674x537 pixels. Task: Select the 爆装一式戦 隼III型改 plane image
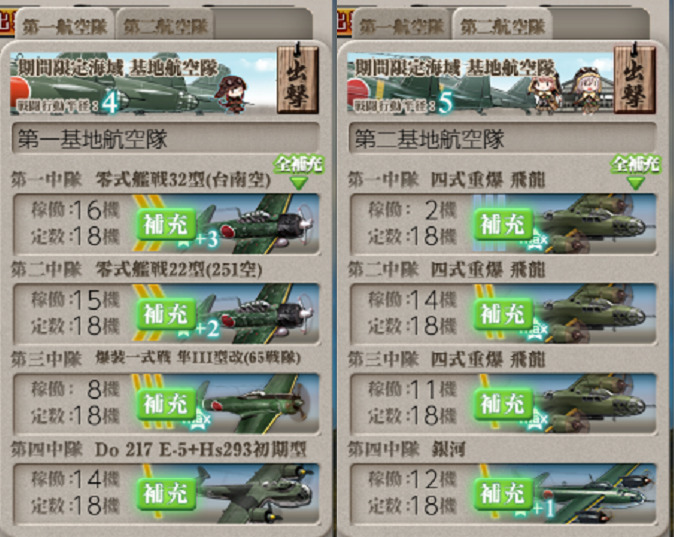(x=258, y=404)
